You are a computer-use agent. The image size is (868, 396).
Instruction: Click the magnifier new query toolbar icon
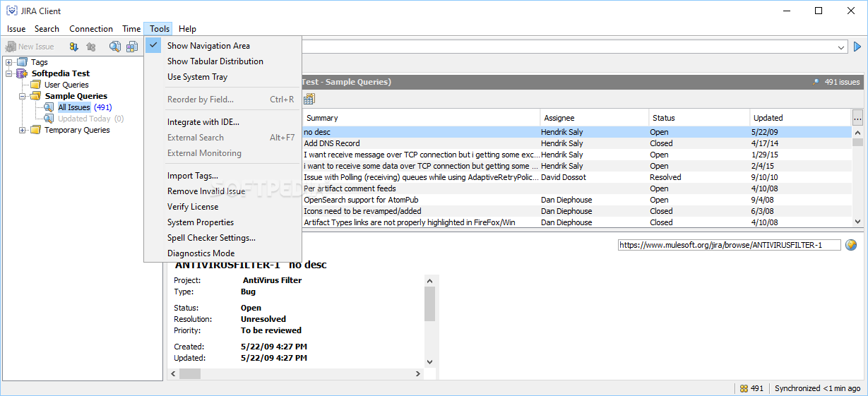pos(114,47)
